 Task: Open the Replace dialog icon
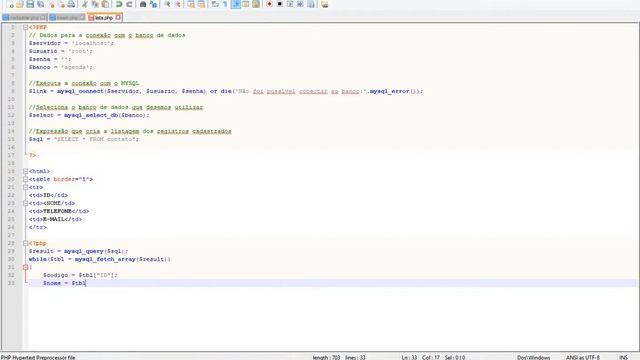pos(153,4)
